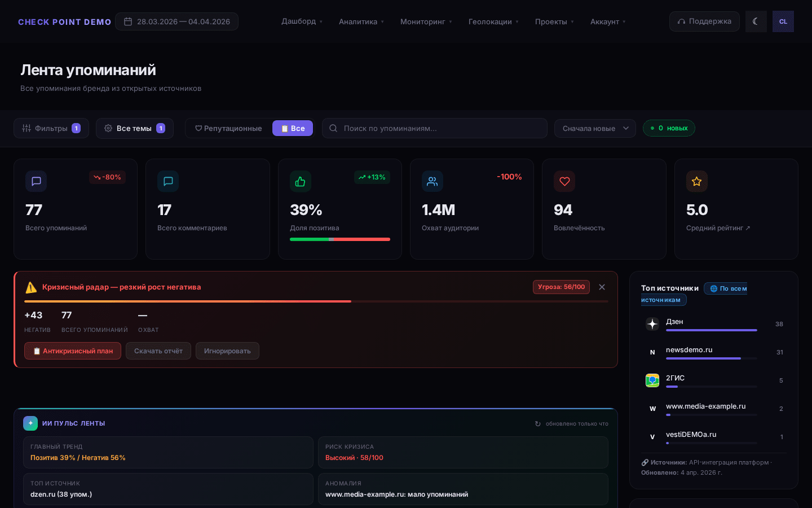Click the Скачать отчёт button

pyautogui.click(x=158, y=351)
